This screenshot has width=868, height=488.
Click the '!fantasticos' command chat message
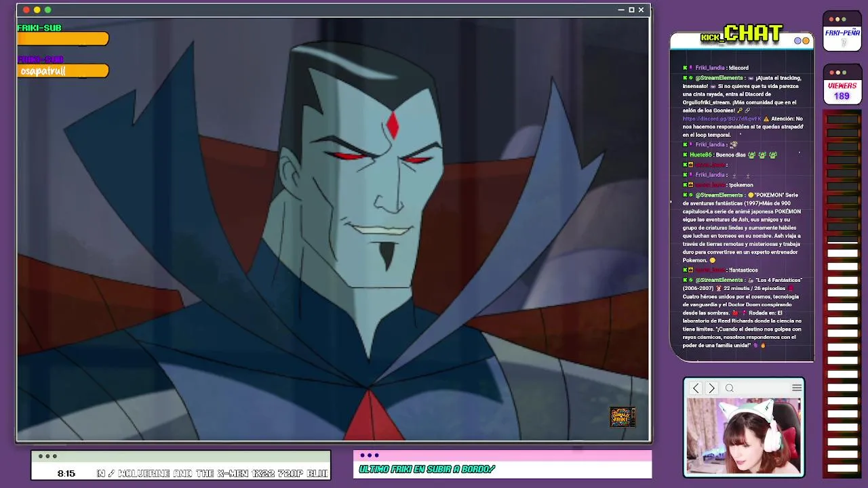click(720, 270)
